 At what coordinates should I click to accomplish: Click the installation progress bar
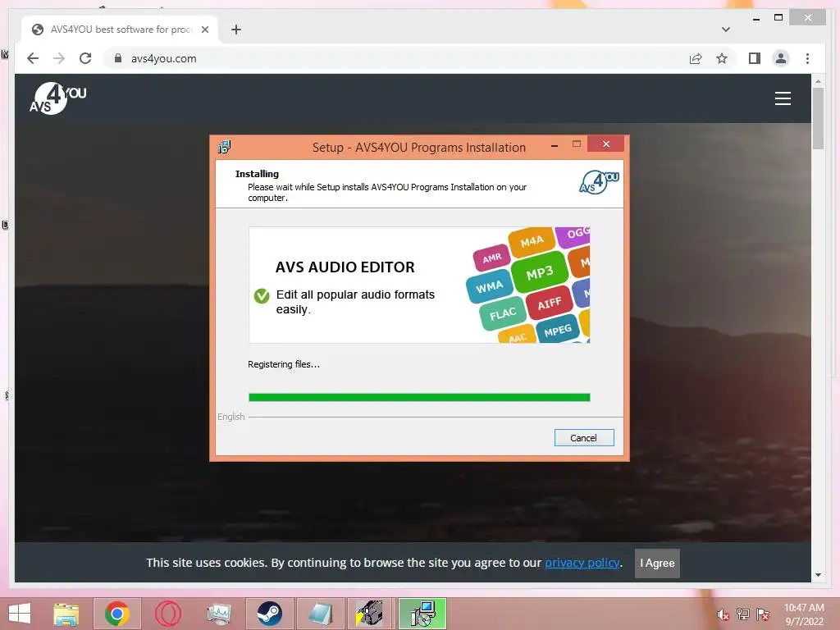pyautogui.click(x=419, y=398)
